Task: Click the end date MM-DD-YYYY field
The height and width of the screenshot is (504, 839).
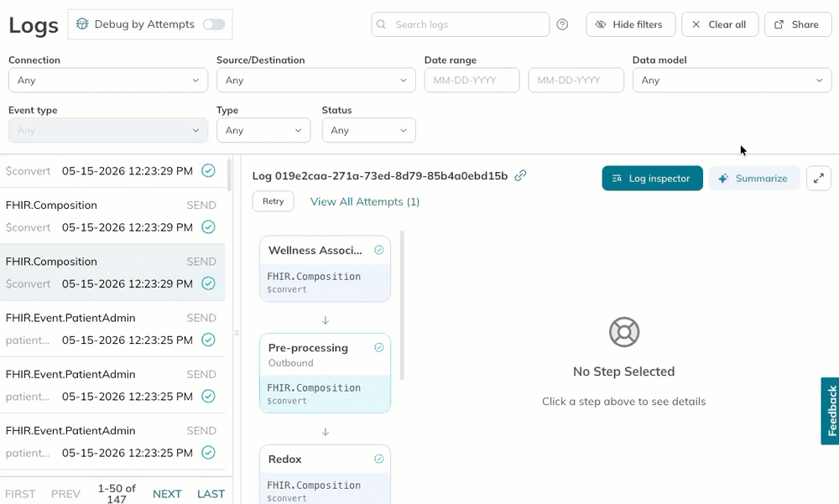Action: tap(576, 81)
